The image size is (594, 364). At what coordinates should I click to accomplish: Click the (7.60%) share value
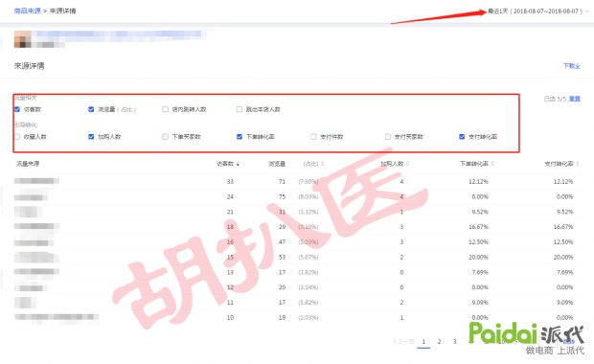(x=308, y=182)
